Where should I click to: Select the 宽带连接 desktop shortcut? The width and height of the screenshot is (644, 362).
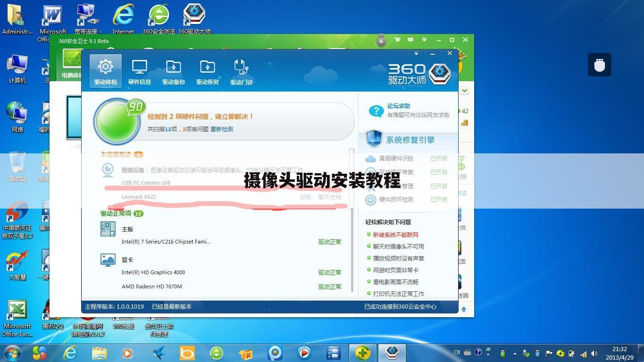point(88,19)
